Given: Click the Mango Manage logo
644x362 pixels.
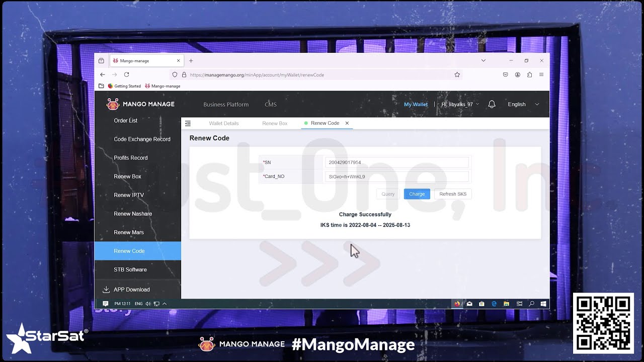Looking at the screenshot, I should point(140,104).
